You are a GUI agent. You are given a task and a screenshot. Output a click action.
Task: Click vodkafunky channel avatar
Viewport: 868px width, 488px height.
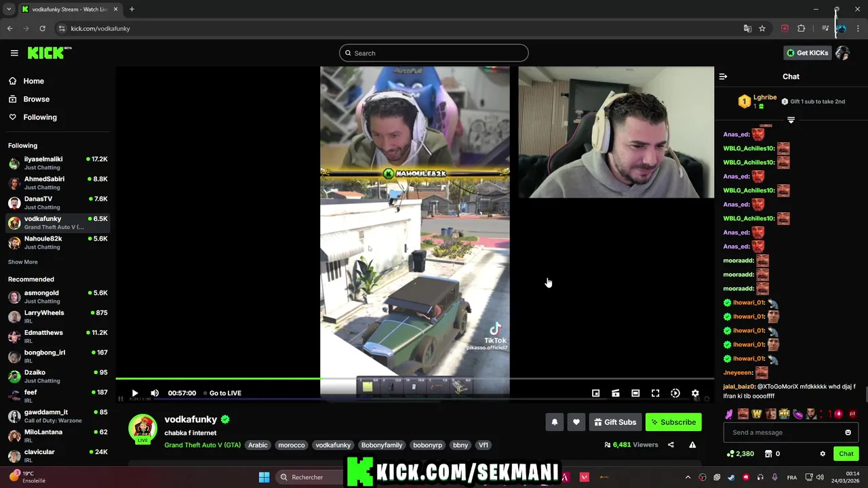pos(142,429)
